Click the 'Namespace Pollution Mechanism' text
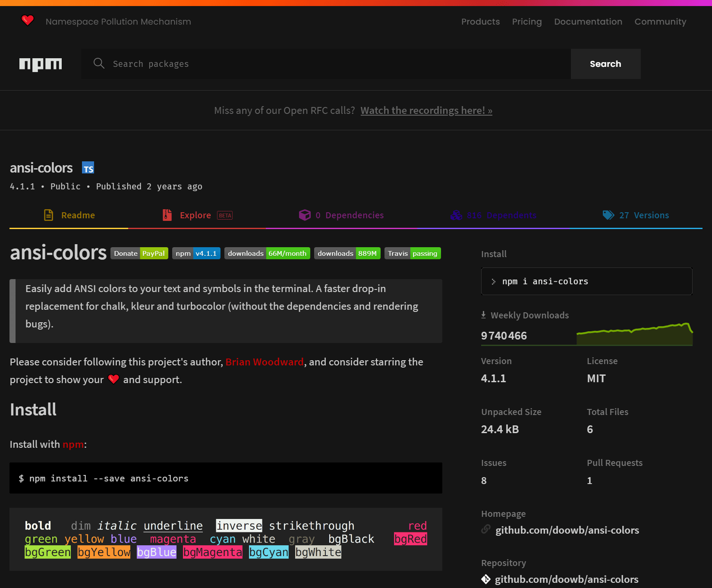Screen dimensions: 712x588 (x=118, y=22)
